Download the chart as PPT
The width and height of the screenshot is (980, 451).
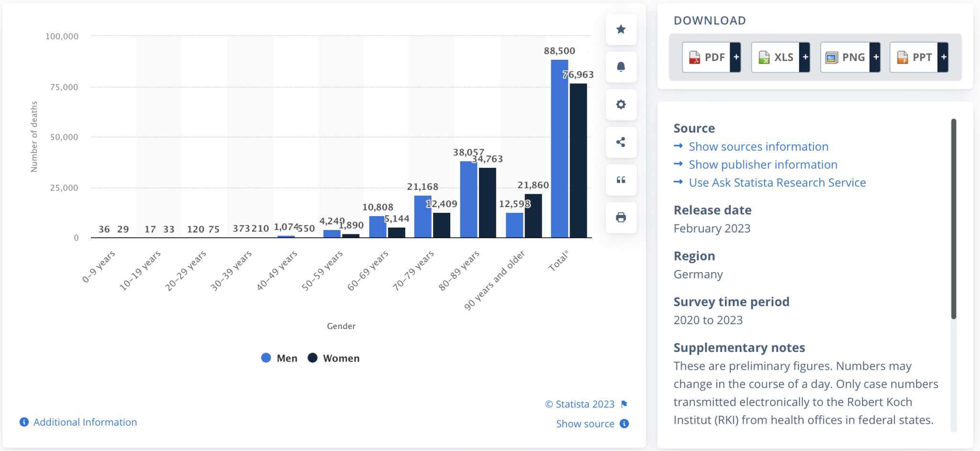pos(913,57)
